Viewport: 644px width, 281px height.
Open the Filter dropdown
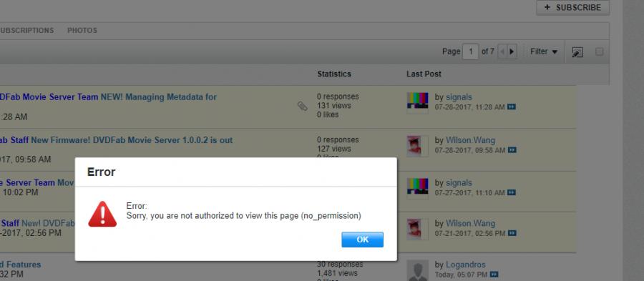[x=544, y=51]
